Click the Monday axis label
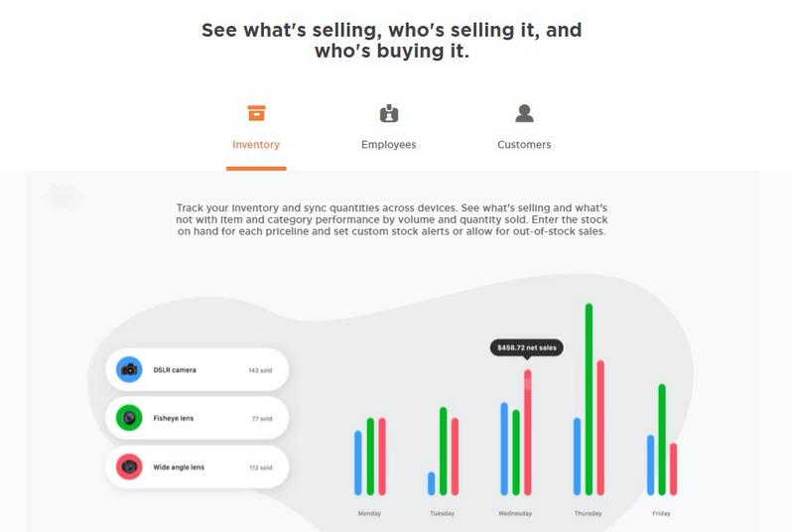 tap(369, 513)
